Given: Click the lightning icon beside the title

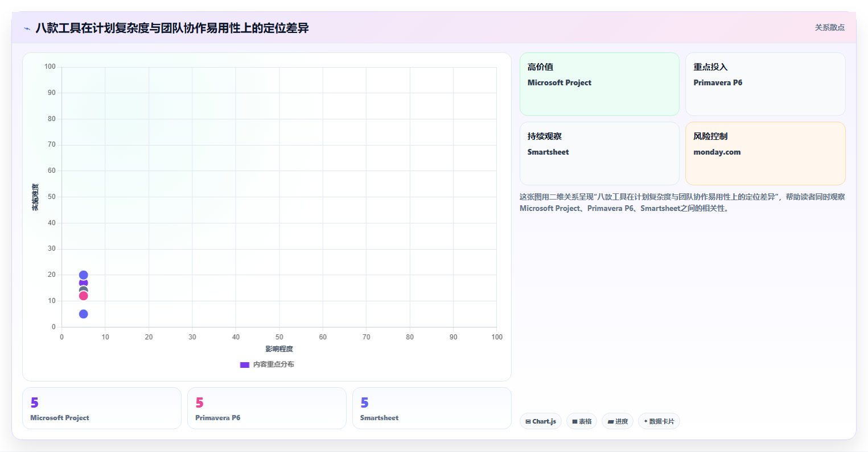Looking at the screenshot, I should tap(27, 28).
